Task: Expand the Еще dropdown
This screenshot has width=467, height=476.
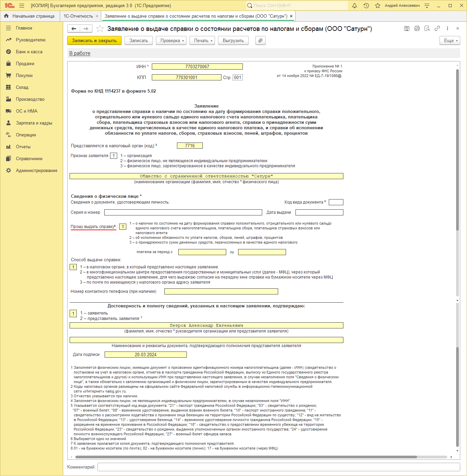Action: [x=450, y=40]
